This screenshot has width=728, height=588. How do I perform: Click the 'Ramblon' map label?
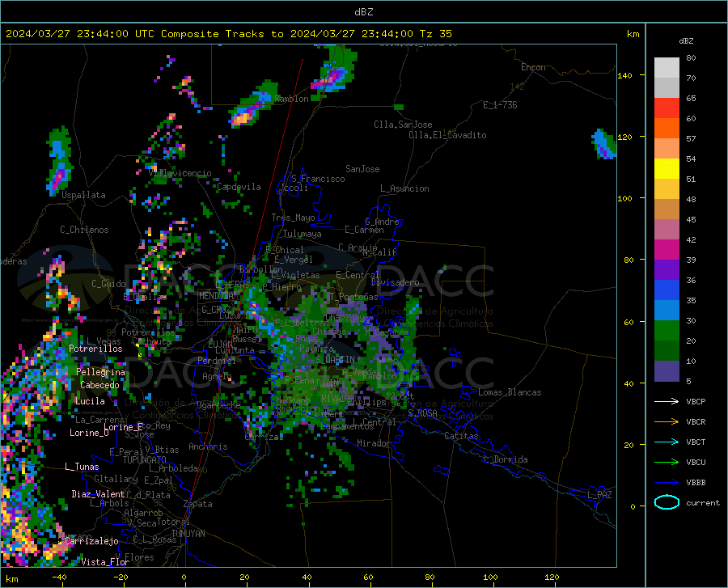click(291, 99)
